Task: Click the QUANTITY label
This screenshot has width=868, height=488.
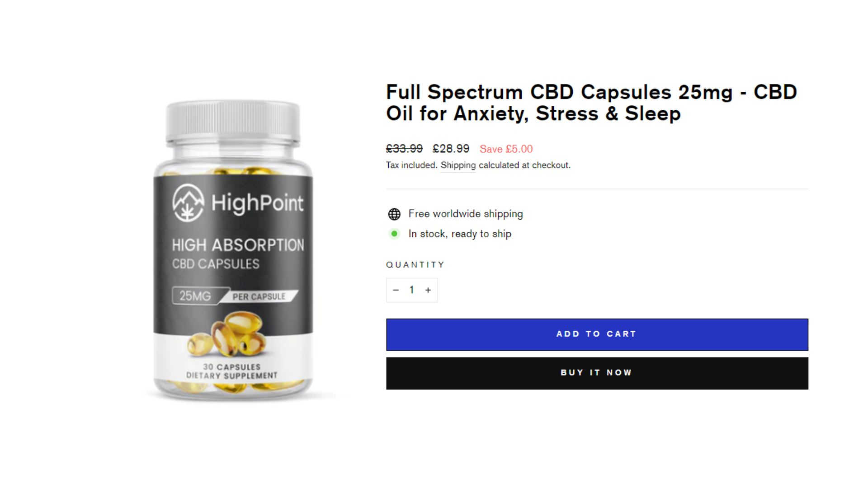Action: pos(415,265)
